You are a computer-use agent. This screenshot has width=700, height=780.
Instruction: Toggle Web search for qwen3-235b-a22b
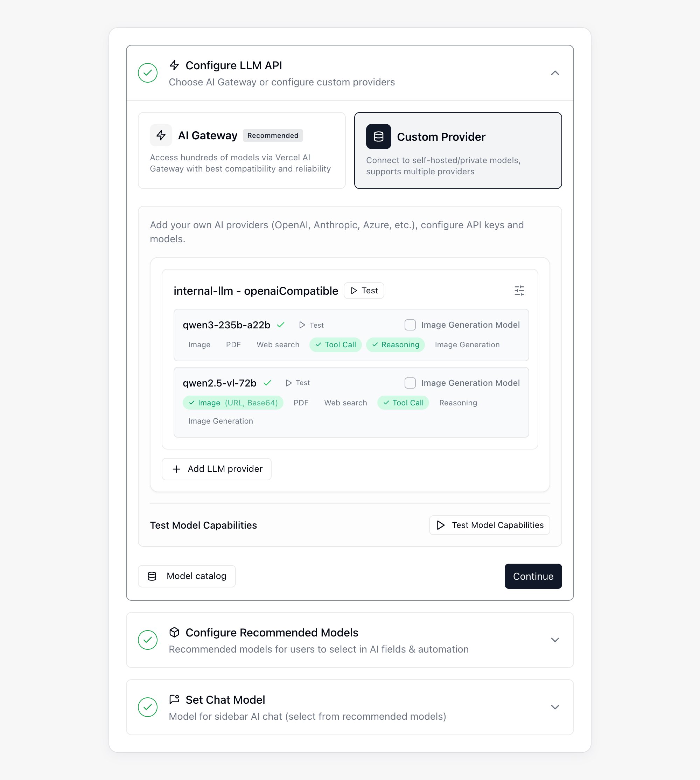pyautogui.click(x=278, y=344)
